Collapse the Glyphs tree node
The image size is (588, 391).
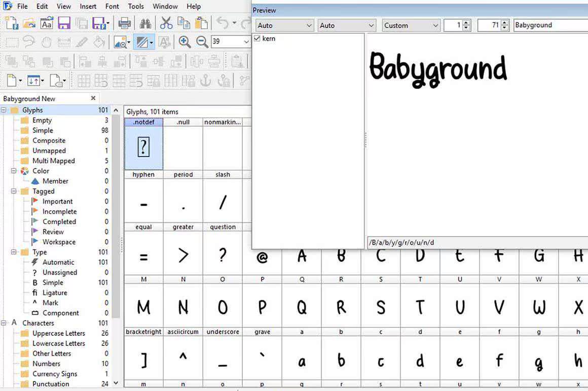click(4, 110)
